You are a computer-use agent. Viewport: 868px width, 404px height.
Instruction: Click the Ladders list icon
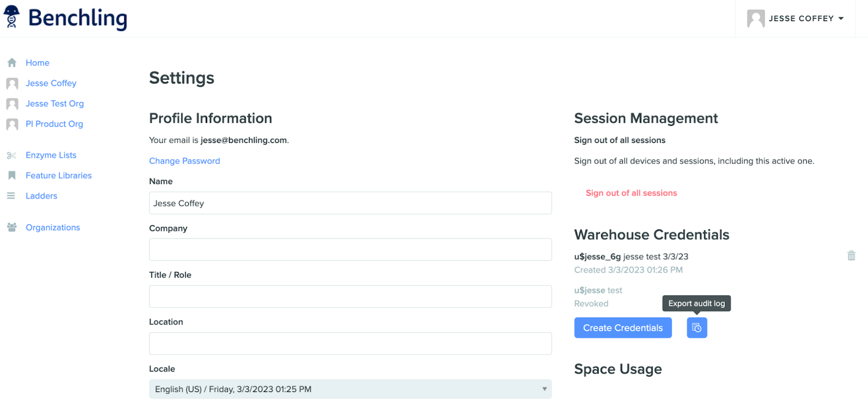pos(11,196)
